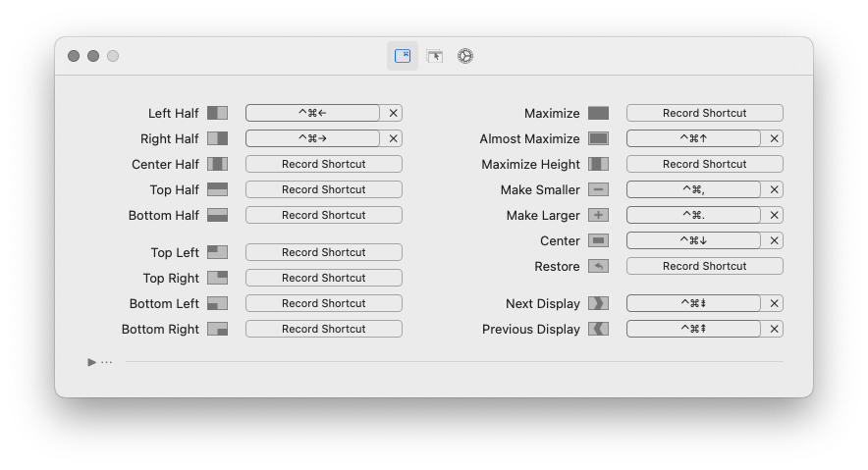Click the Make Larger plus icon

(x=598, y=215)
